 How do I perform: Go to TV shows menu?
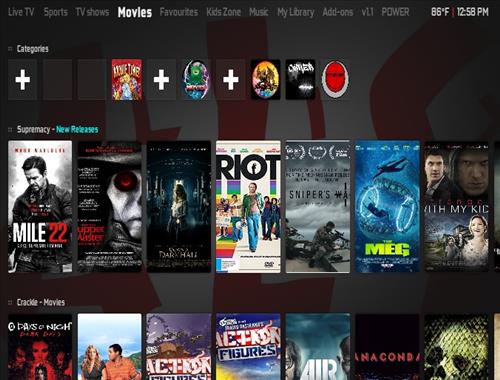point(92,12)
